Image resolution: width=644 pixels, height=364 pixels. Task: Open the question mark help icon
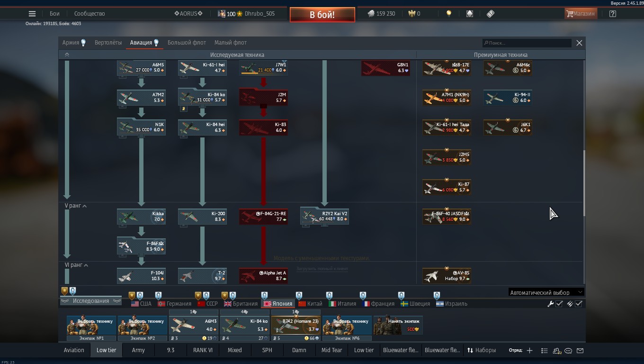tap(613, 14)
